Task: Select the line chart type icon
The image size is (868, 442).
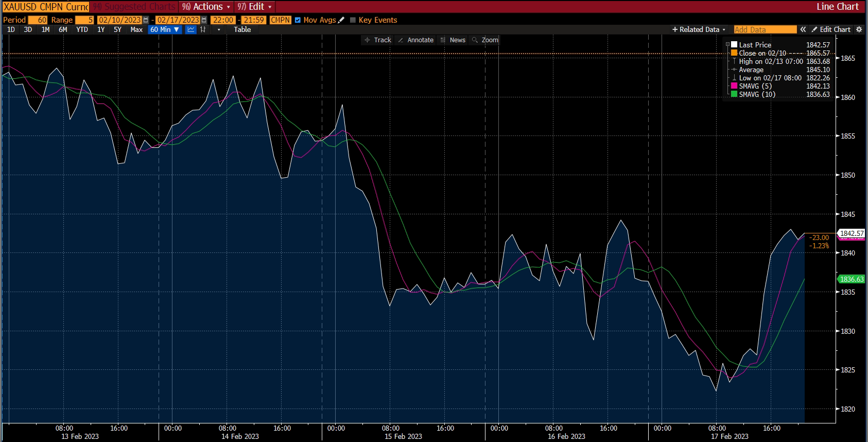Action: click(191, 29)
